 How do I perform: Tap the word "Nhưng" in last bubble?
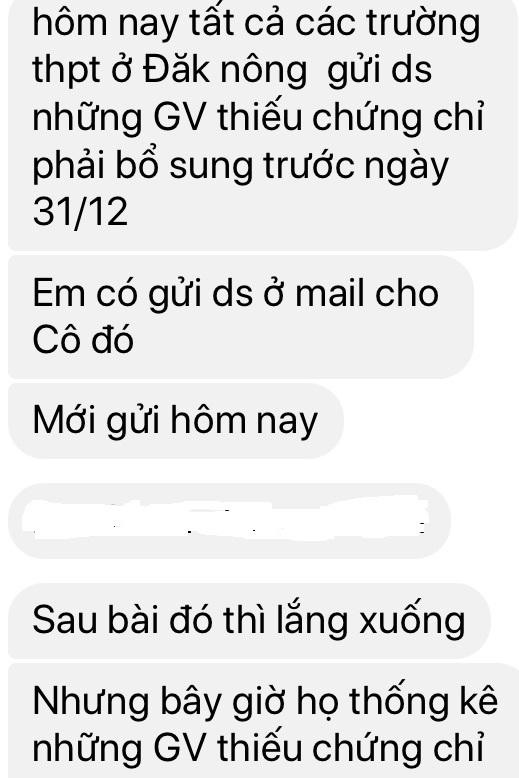(x=91, y=704)
